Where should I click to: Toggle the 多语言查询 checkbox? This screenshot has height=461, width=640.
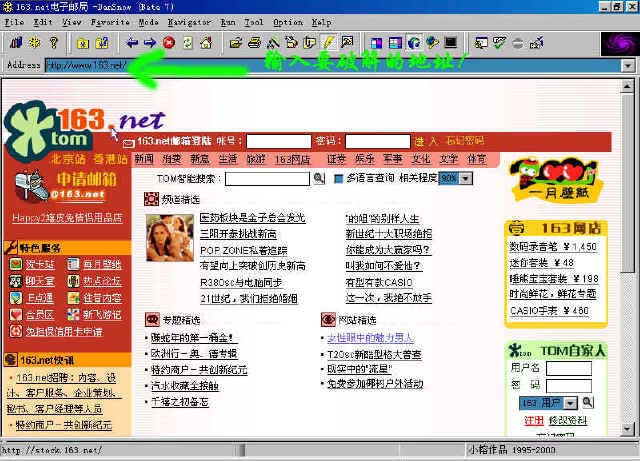coord(338,178)
